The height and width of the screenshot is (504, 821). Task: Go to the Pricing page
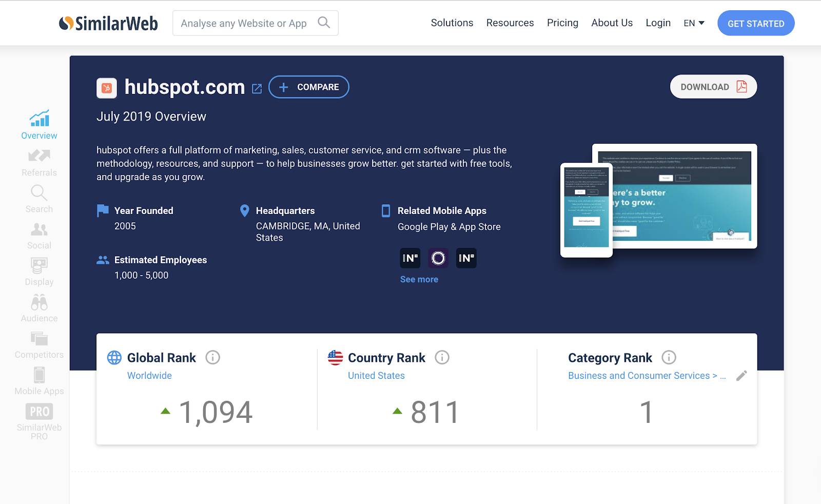pyautogui.click(x=562, y=23)
